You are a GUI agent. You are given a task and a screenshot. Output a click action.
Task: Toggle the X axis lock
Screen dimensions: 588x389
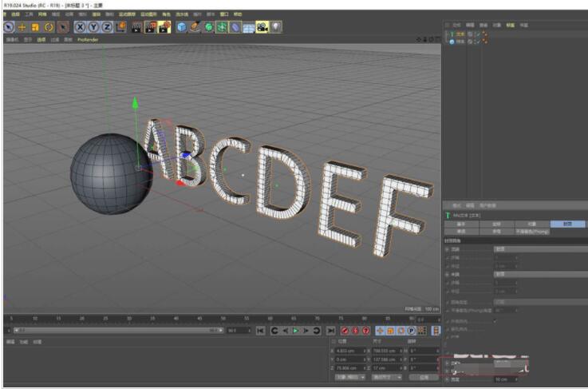tap(80, 27)
